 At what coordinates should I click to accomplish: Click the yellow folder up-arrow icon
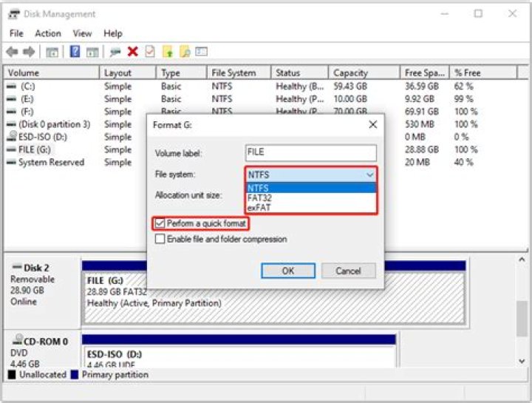coord(168,52)
